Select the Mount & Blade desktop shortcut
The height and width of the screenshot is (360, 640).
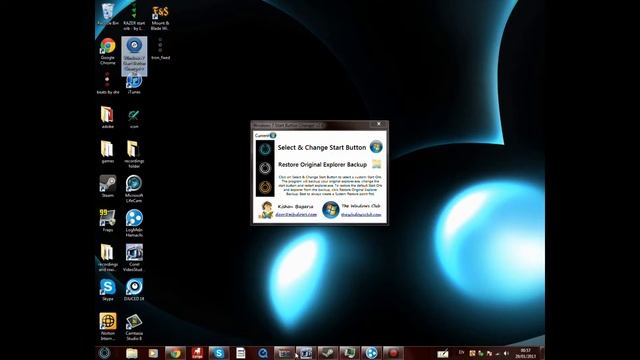click(x=160, y=18)
